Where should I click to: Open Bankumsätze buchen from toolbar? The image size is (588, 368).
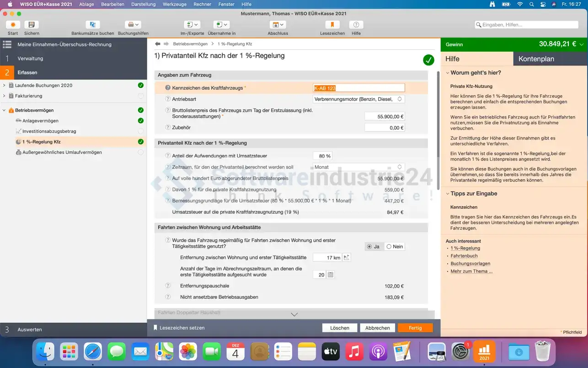tap(93, 25)
